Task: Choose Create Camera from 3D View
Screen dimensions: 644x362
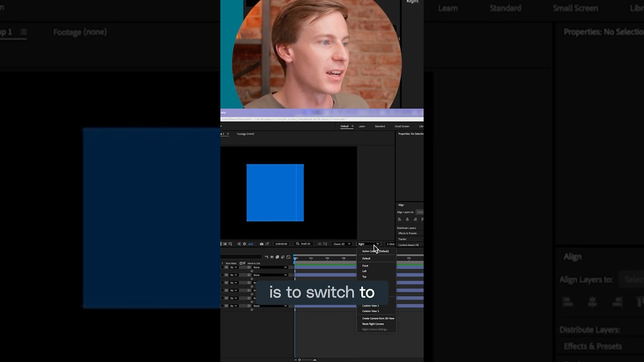Action: pos(376,318)
